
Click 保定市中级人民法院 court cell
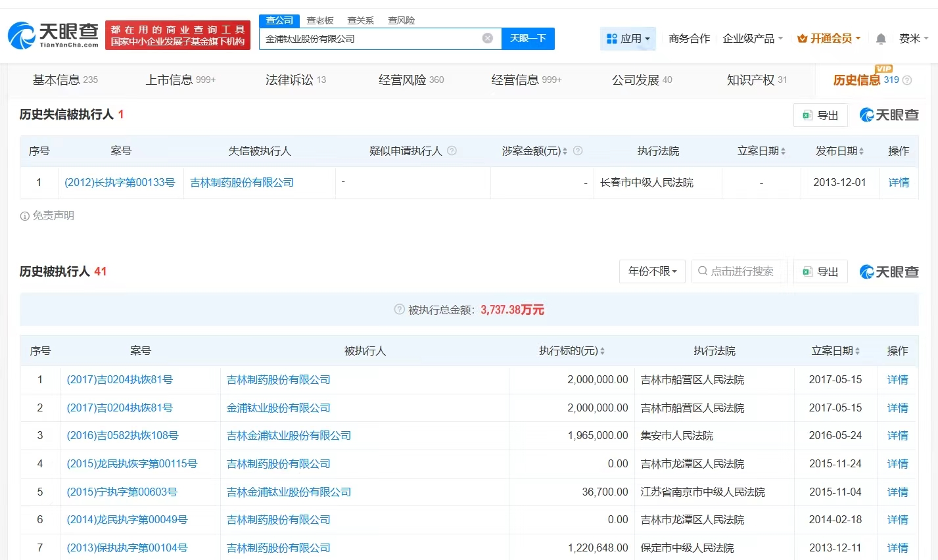pos(688,548)
